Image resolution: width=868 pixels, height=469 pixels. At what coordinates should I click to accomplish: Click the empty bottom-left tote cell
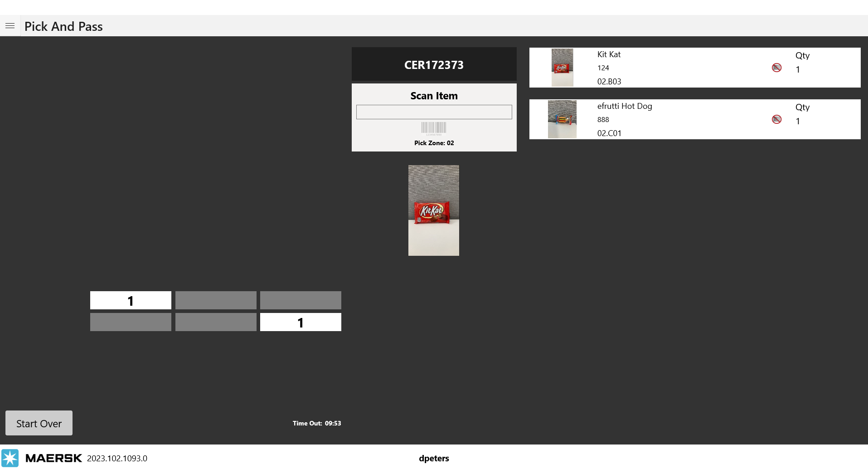coord(131,322)
